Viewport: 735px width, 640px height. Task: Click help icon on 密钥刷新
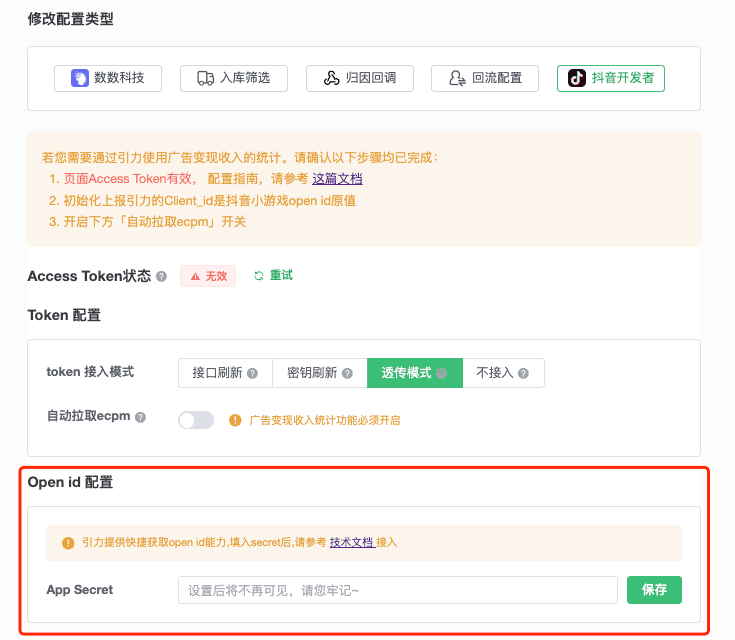[x=347, y=373]
